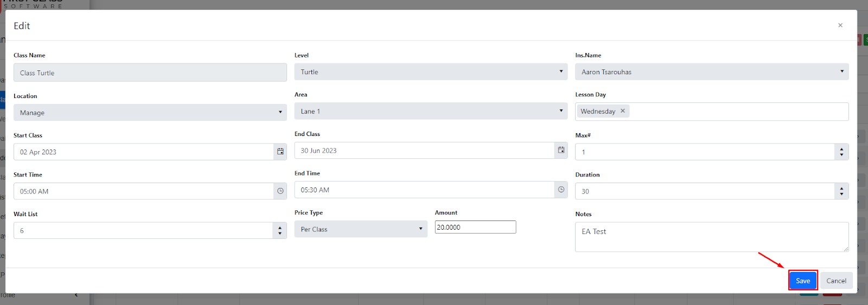
Task: Click the Wait List number field
Action: 143,230
